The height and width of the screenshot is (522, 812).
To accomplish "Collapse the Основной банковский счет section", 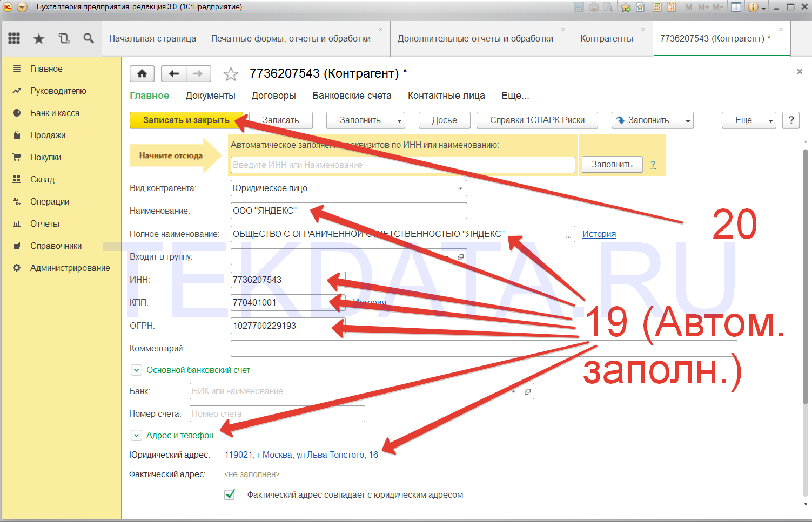I will coord(136,370).
